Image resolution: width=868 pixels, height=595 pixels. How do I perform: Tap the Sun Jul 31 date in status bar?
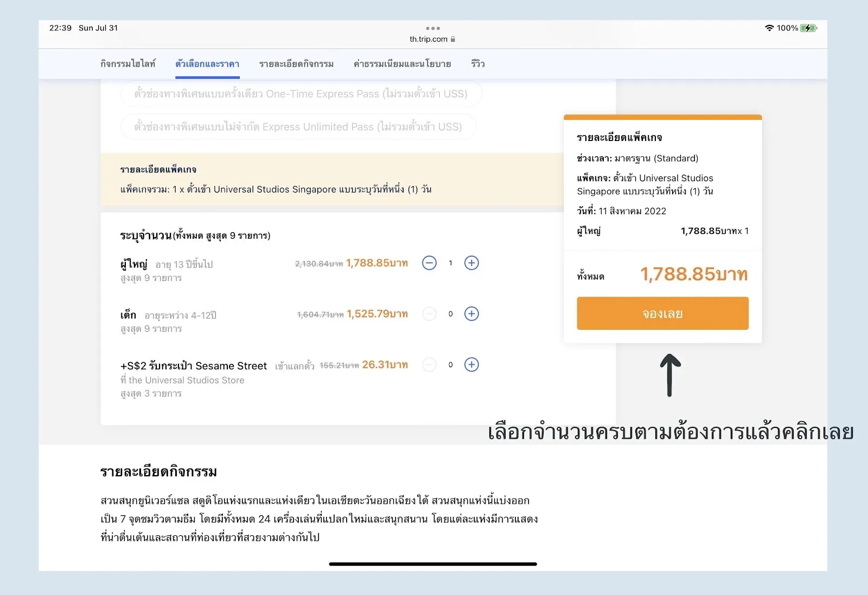coord(98,28)
